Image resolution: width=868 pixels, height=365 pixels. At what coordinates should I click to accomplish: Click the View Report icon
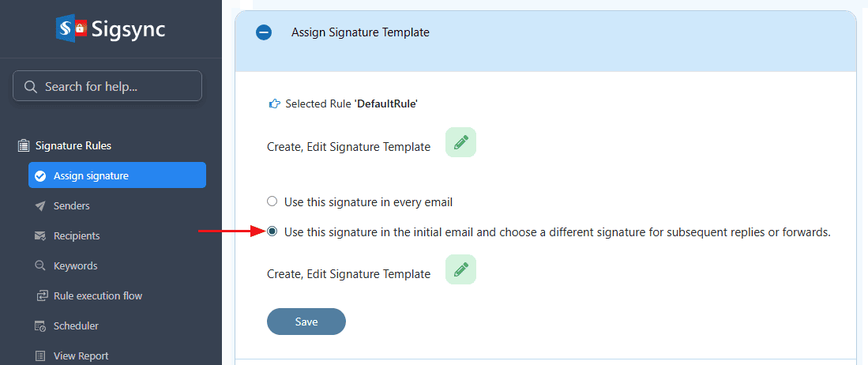[40, 356]
